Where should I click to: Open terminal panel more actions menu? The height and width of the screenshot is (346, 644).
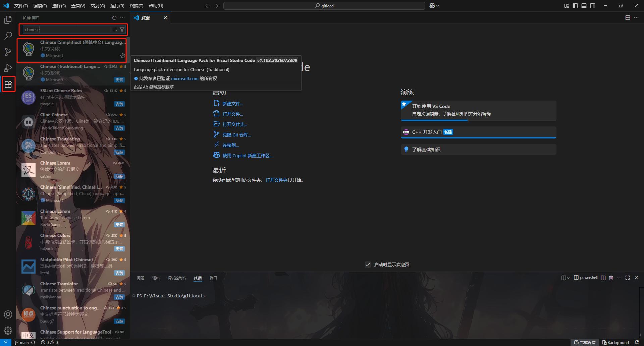coord(619,278)
